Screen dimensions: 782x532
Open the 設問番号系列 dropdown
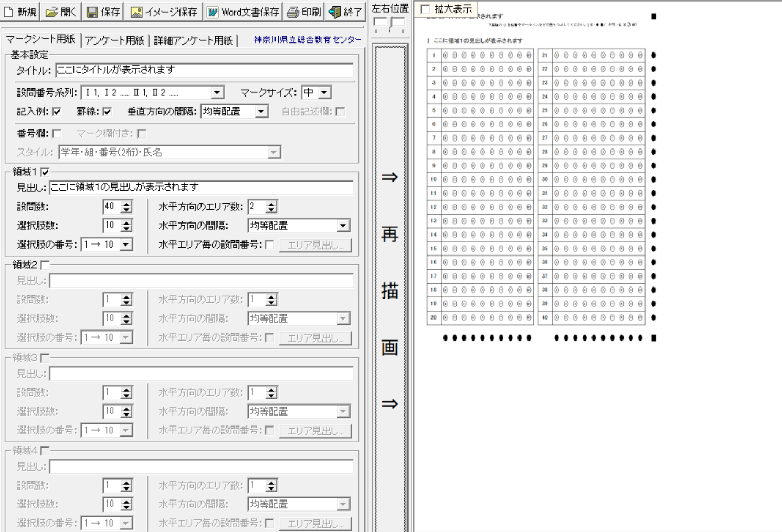[x=217, y=93]
